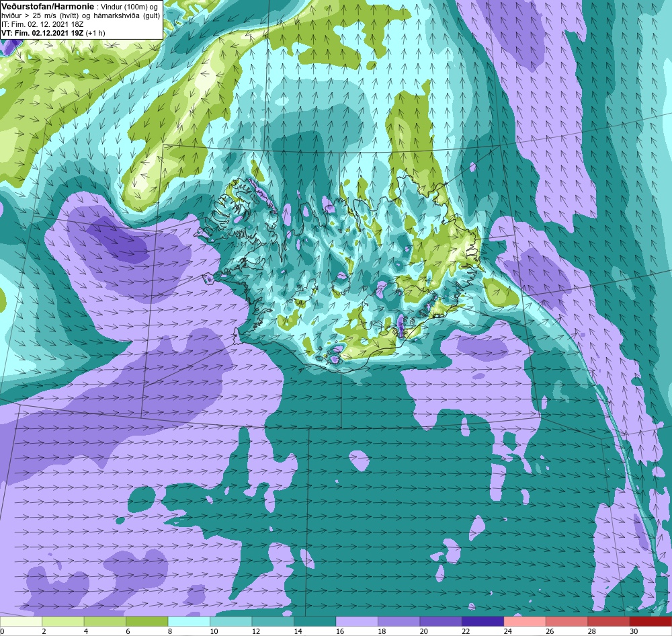Click the '18' label under the color scale

[382, 631]
